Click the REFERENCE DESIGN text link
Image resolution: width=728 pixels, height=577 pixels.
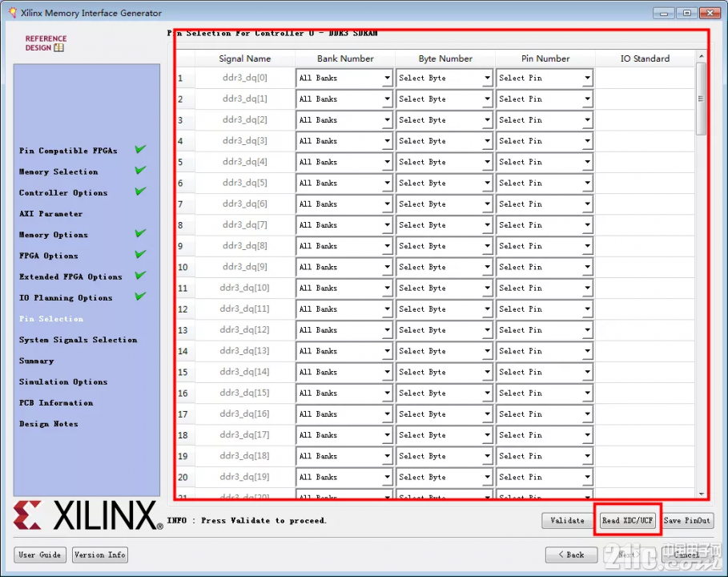[46, 42]
